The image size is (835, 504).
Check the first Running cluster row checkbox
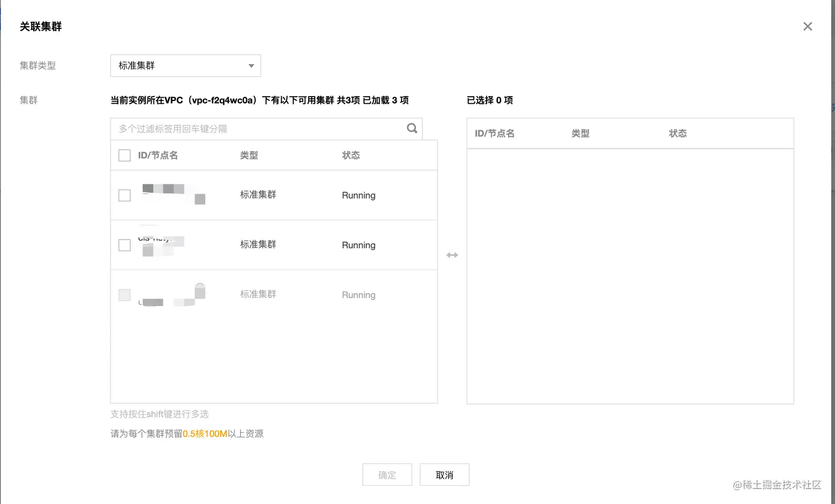[125, 195]
